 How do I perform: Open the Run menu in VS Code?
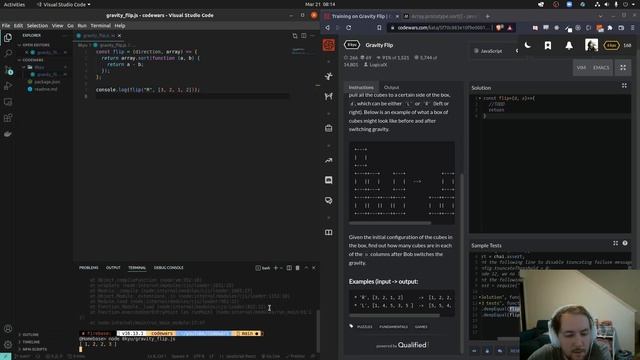coord(82,26)
